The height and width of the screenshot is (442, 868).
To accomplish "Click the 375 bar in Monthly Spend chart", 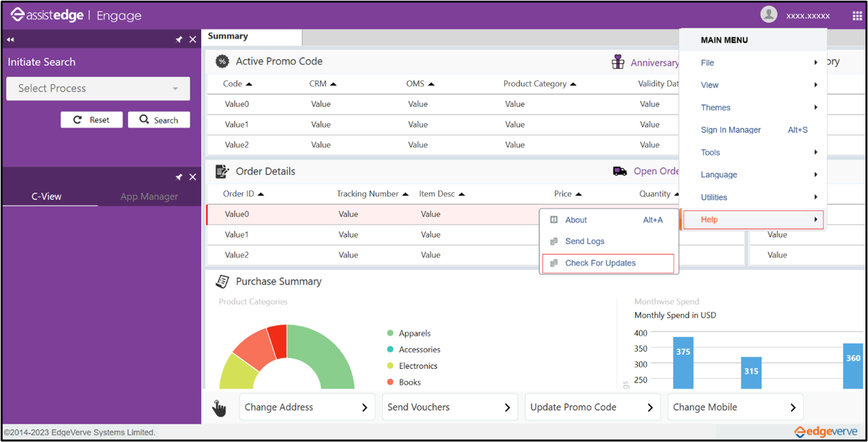I will (x=683, y=362).
